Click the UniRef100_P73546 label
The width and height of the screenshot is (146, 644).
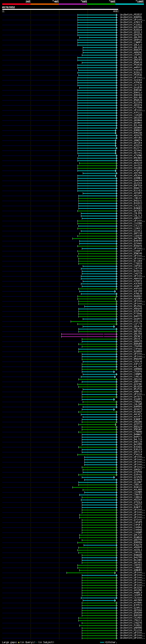click(x=131, y=314)
